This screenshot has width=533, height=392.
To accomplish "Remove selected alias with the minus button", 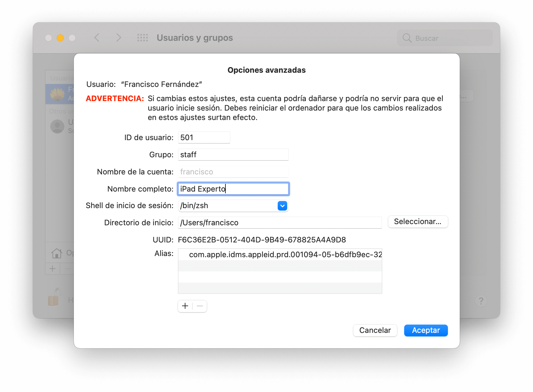I will click(200, 306).
